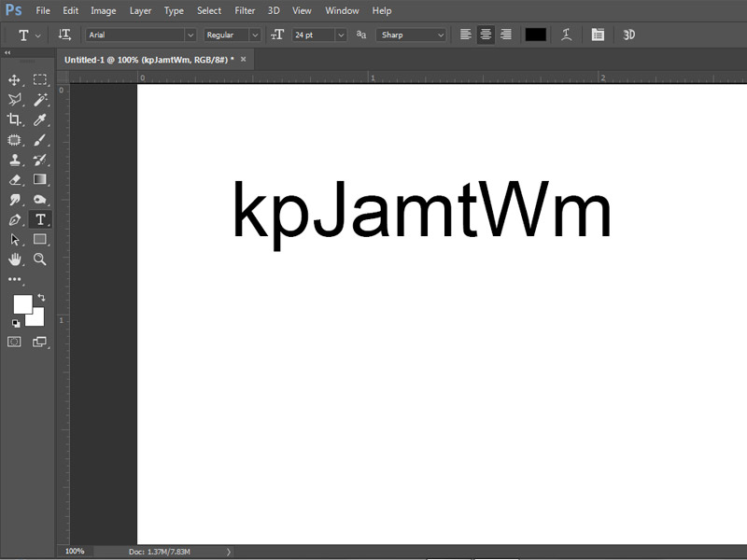Click the Doc: 1.37M/7.83M status text
Image resolution: width=747 pixels, height=560 pixels.
[159, 552]
